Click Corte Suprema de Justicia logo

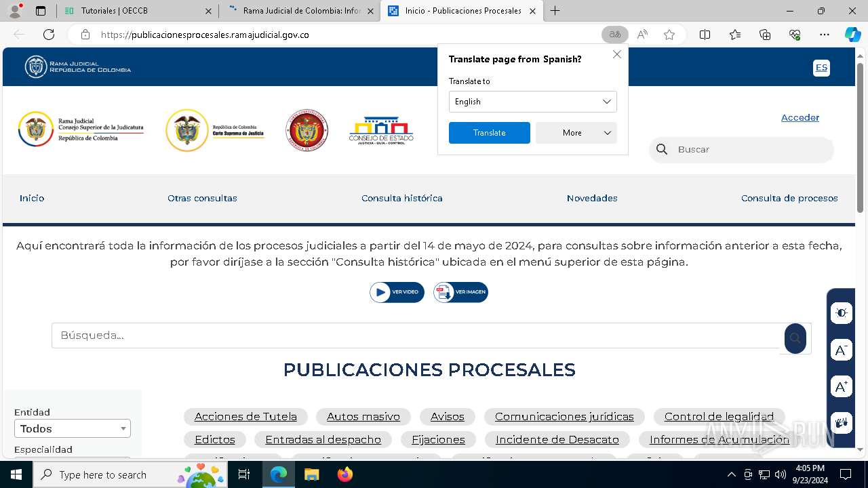click(215, 130)
